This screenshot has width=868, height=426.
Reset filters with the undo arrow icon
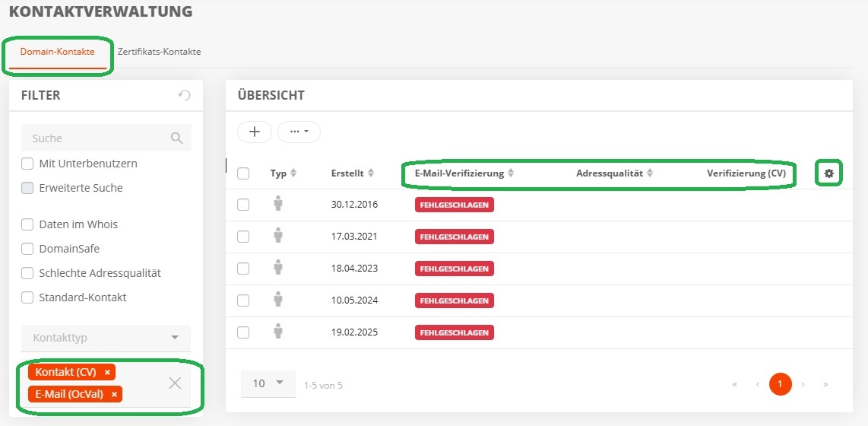click(185, 95)
